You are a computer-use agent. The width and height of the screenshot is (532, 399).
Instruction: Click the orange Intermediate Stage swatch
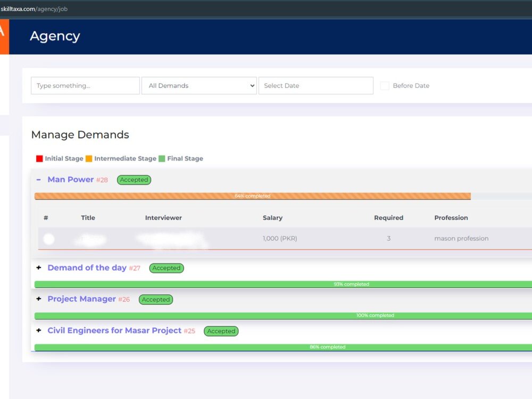point(89,159)
